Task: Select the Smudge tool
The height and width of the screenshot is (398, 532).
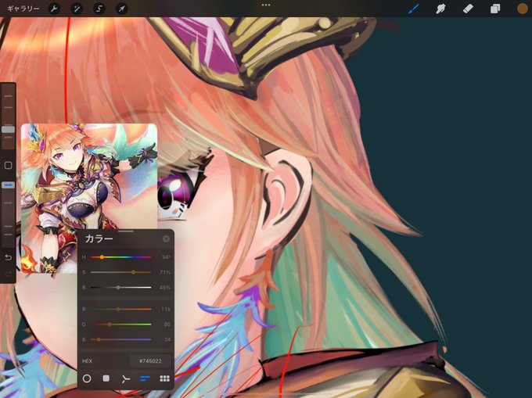Action: (440, 9)
